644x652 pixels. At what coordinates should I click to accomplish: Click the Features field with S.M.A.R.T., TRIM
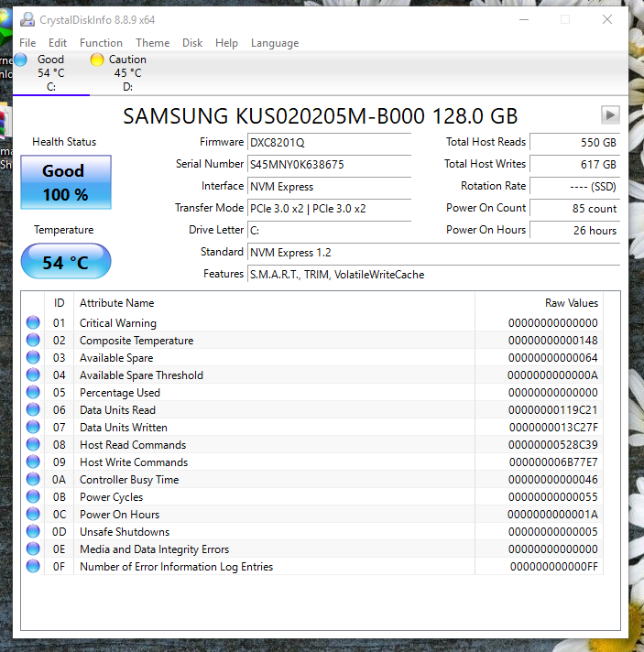(x=433, y=275)
